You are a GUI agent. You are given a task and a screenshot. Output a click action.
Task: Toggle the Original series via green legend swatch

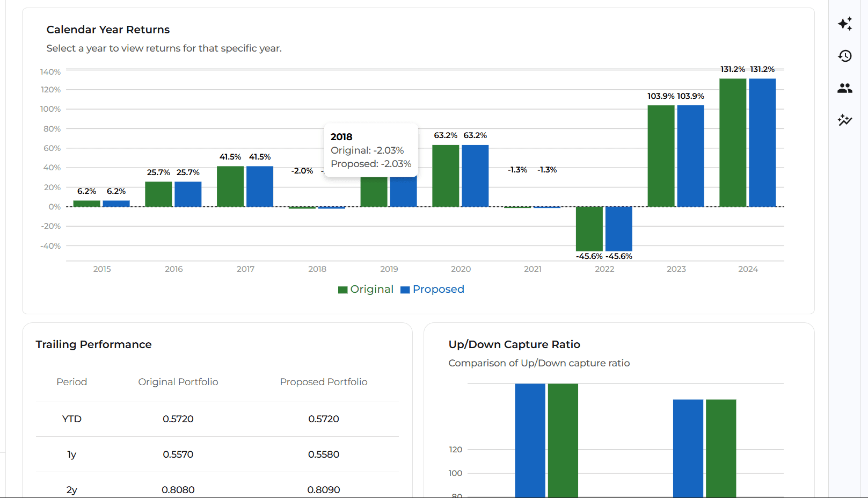(342, 289)
